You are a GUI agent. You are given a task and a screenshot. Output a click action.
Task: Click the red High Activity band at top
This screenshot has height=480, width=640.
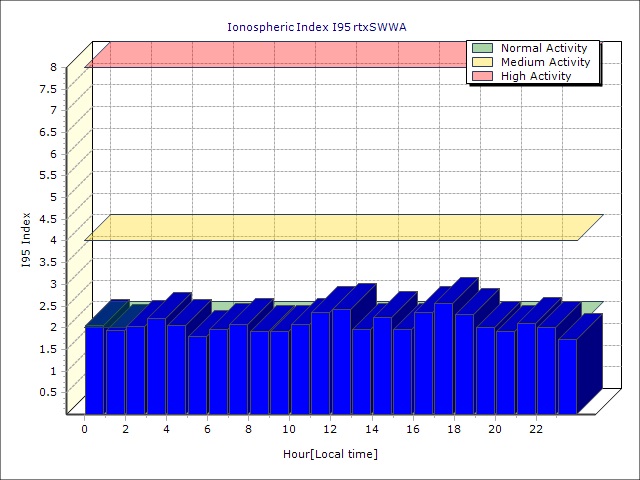pyautogui.click(x=280, y=55)
